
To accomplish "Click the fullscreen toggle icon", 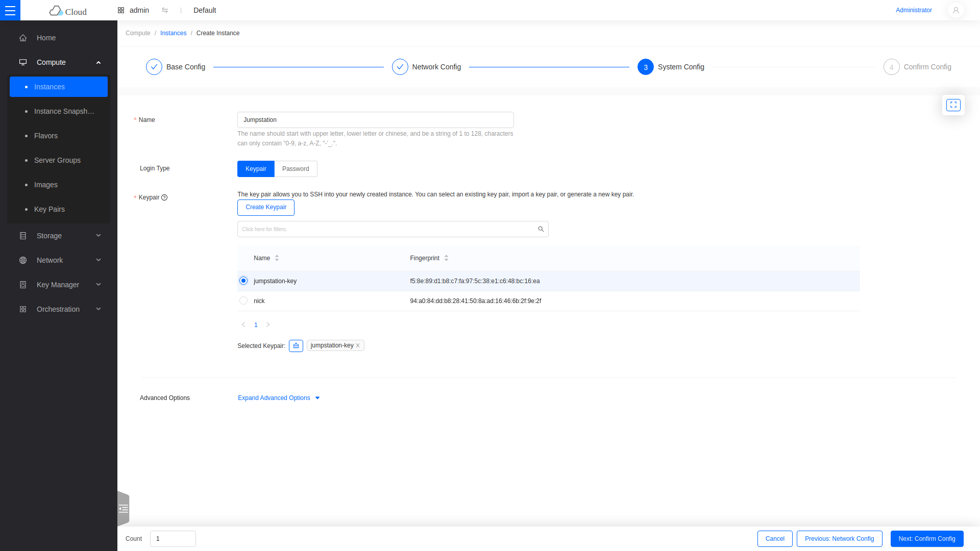I will 953,105.
